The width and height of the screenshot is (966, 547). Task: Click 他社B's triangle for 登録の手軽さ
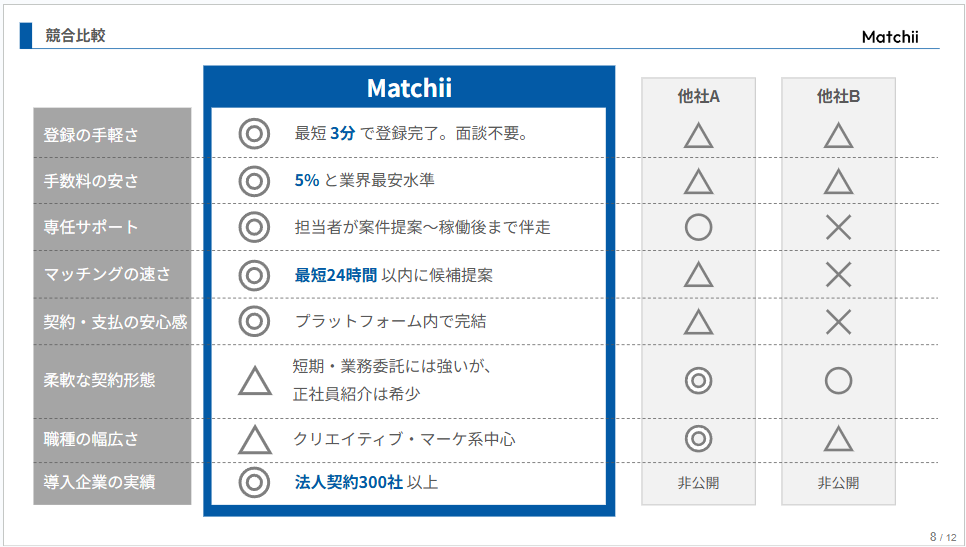838,135
